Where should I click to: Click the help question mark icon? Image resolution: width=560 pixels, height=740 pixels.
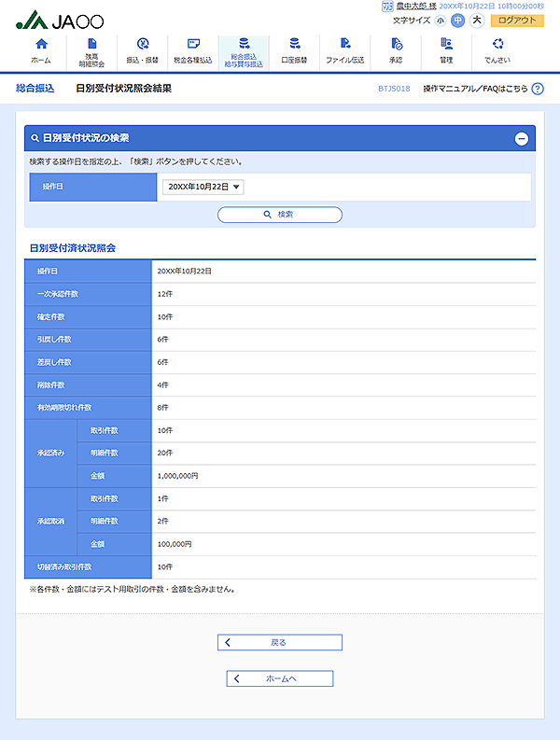tap(538, 89)
